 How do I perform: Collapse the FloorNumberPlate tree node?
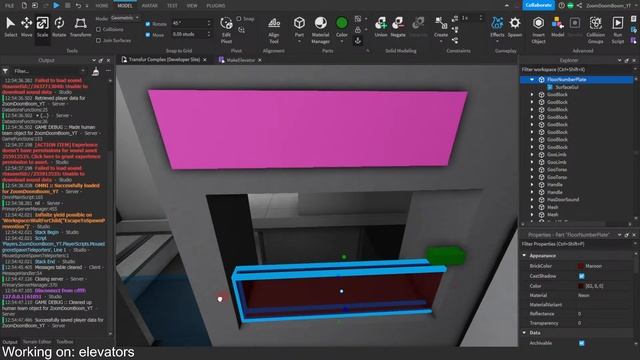pos(532,80)
